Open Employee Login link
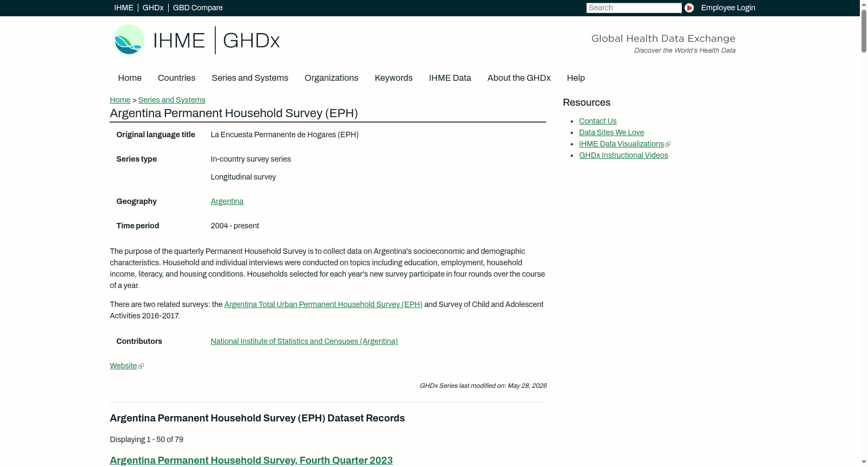868x467 pixels. click(x=728, y=8)
